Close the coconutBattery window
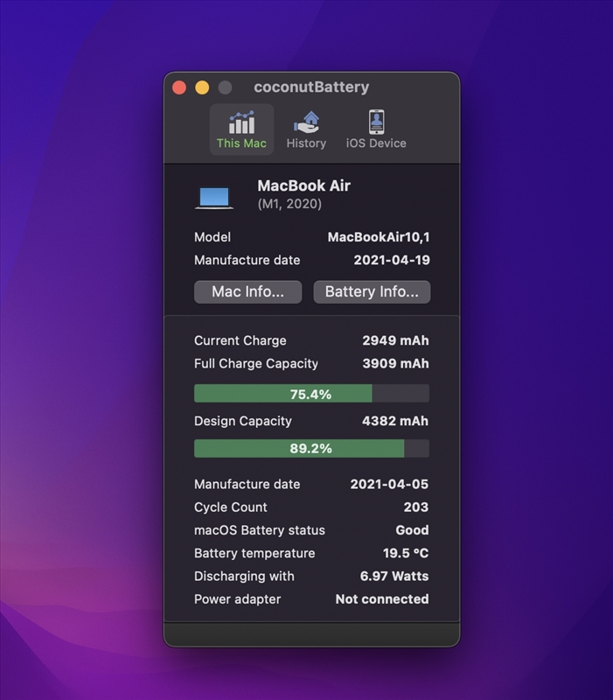Screen dimensions: 613x700 (x=179, y=87)
